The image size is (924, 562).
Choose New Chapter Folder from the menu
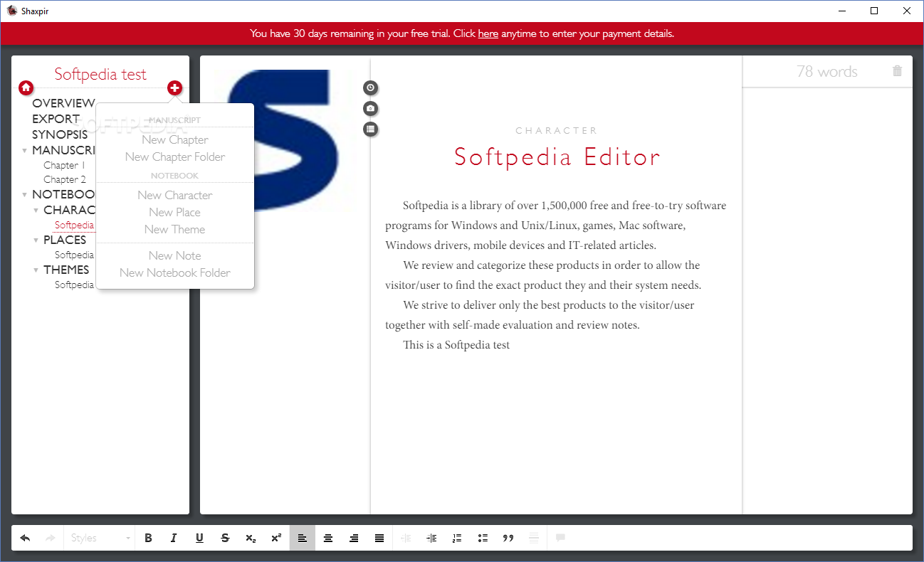[175, 157]
